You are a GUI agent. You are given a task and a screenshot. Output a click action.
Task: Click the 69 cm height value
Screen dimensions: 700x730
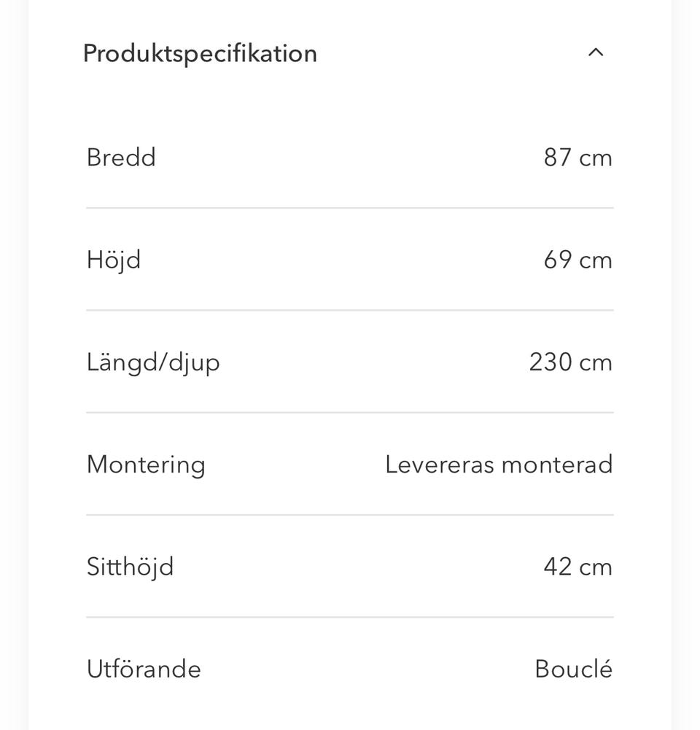click(577, 260)
